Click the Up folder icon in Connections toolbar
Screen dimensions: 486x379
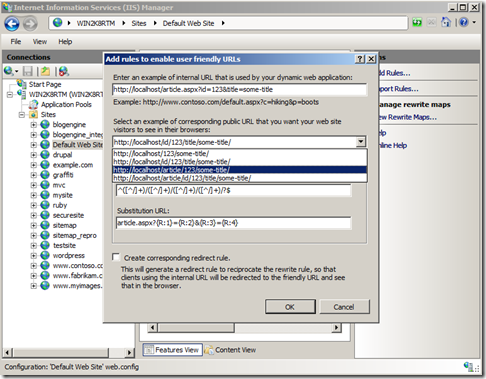click(x=45, y=71)
